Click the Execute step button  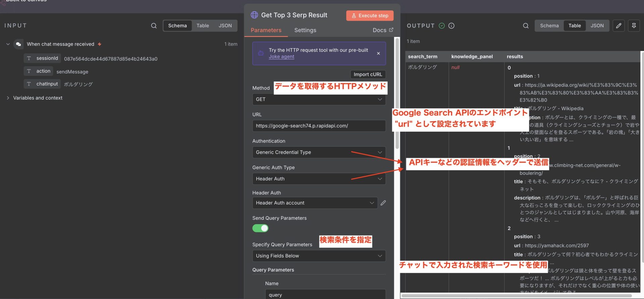[x=370, y=16]
